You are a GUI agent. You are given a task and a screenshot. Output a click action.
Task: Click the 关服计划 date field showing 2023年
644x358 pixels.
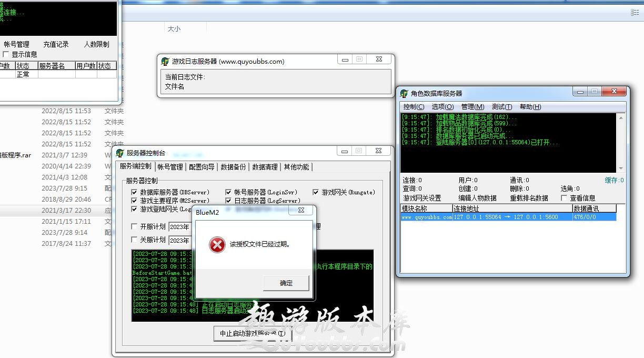180,241
